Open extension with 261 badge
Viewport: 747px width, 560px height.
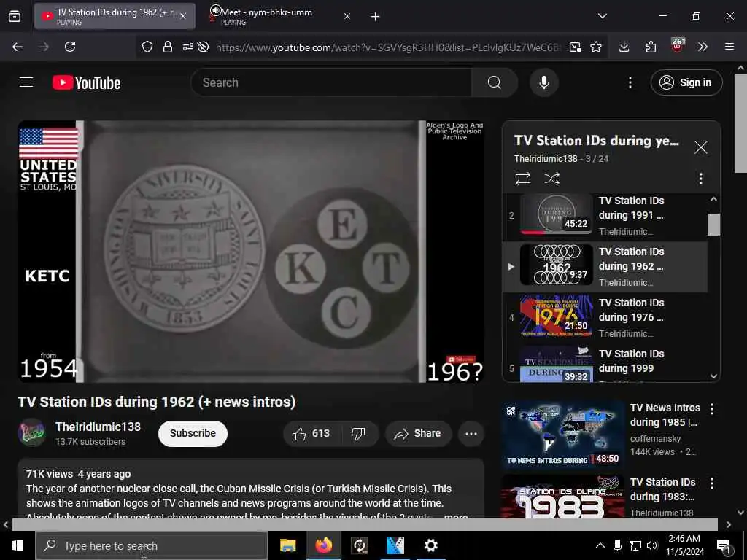[677, 46]
